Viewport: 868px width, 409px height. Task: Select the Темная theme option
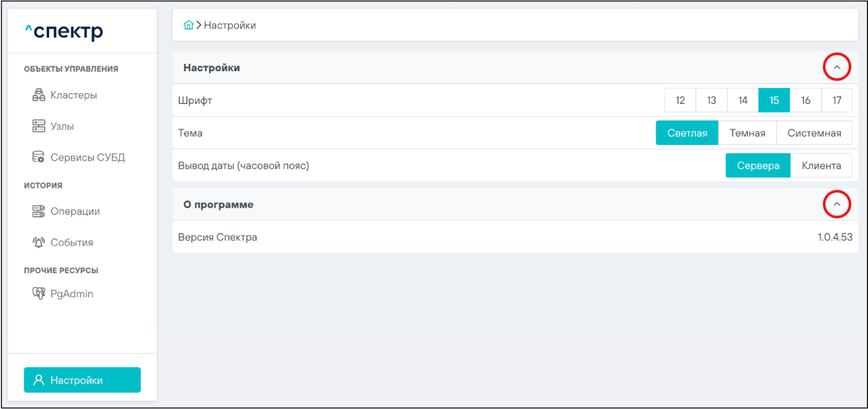[747, 133]
